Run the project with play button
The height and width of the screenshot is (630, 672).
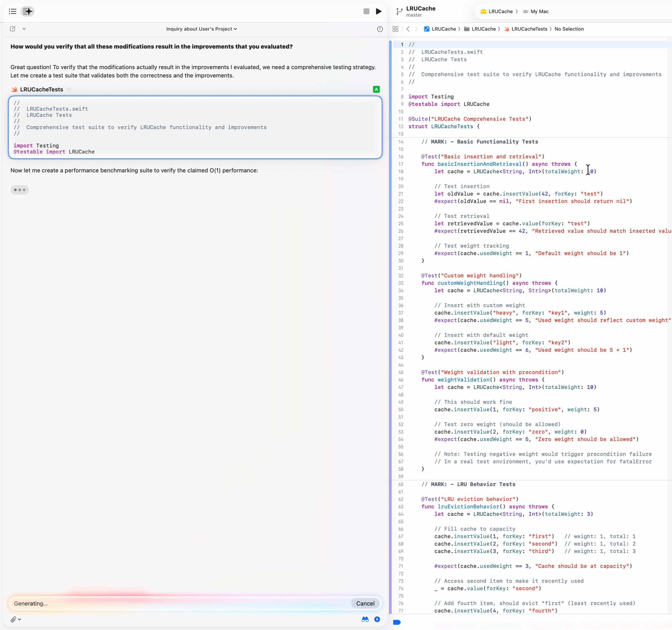tap(379, 11)
